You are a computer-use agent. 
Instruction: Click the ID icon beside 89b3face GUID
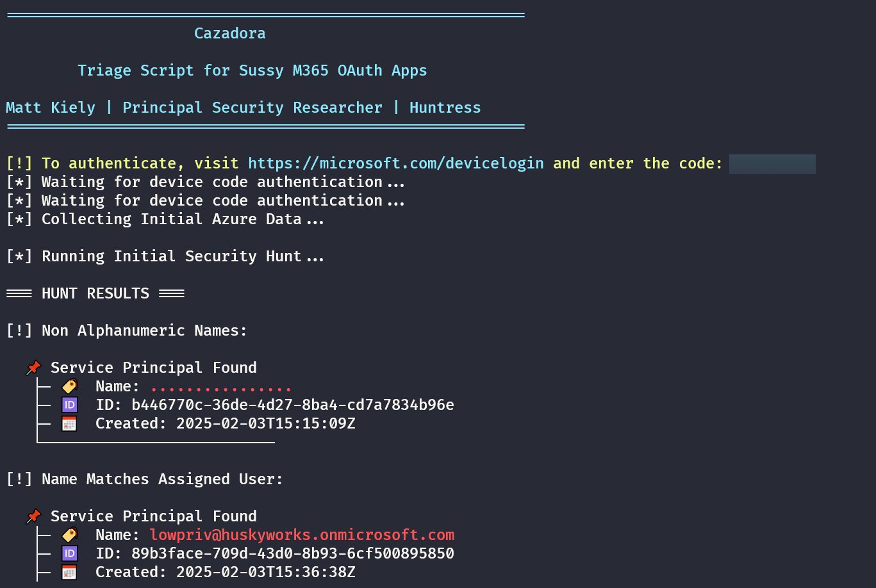69,553
